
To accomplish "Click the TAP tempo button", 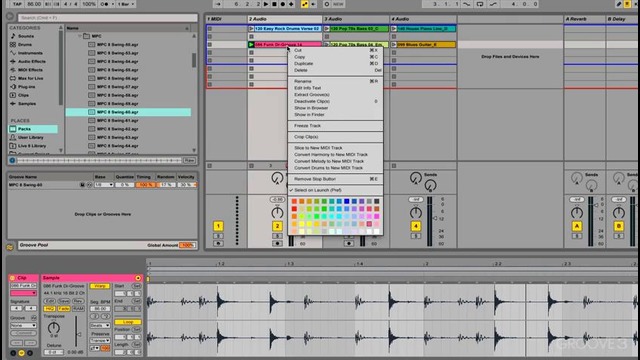I will coord(17,4).
